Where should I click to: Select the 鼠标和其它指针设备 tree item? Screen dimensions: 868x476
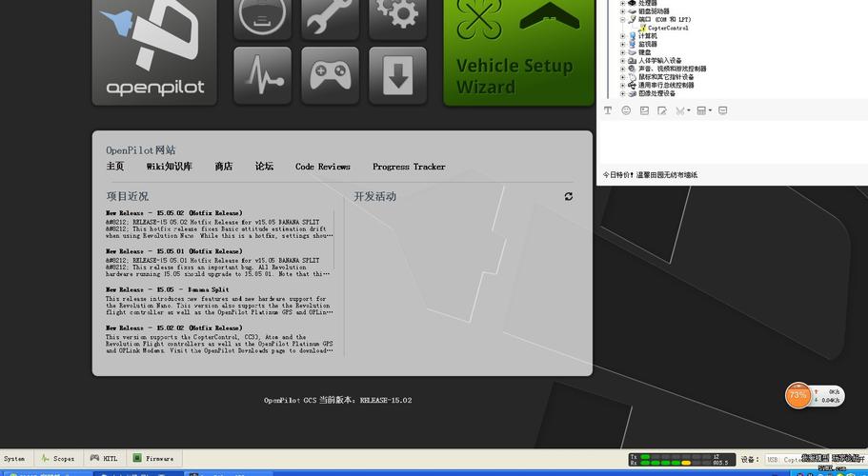click(666, 77)
